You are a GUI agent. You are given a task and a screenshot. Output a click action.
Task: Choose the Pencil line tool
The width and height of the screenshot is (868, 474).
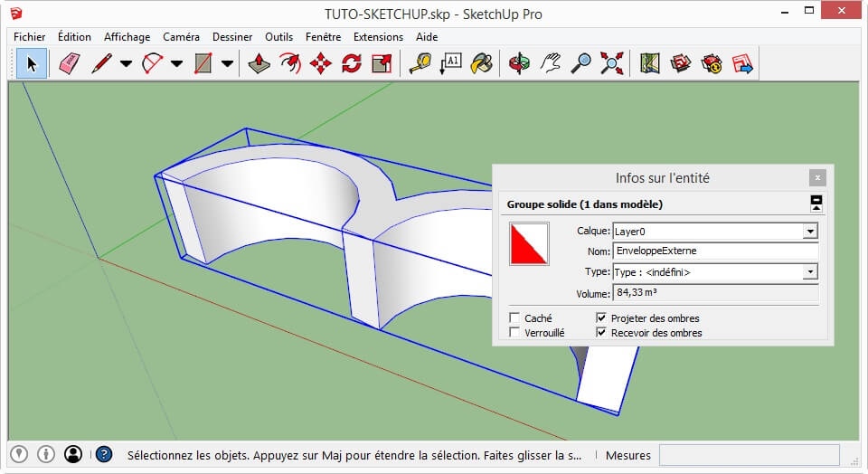coord(102,63)
